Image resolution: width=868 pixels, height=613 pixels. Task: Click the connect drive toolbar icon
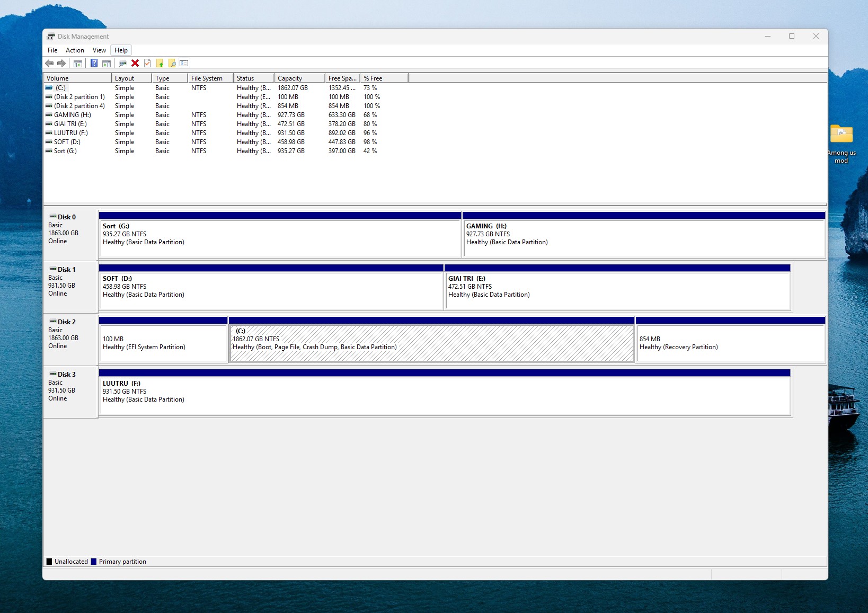pos(122,64)
